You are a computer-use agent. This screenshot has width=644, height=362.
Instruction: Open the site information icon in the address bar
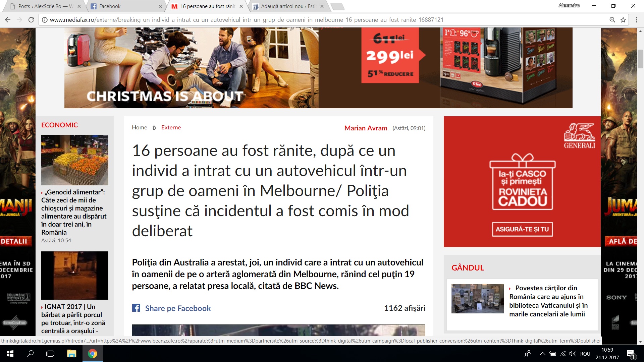44,20
